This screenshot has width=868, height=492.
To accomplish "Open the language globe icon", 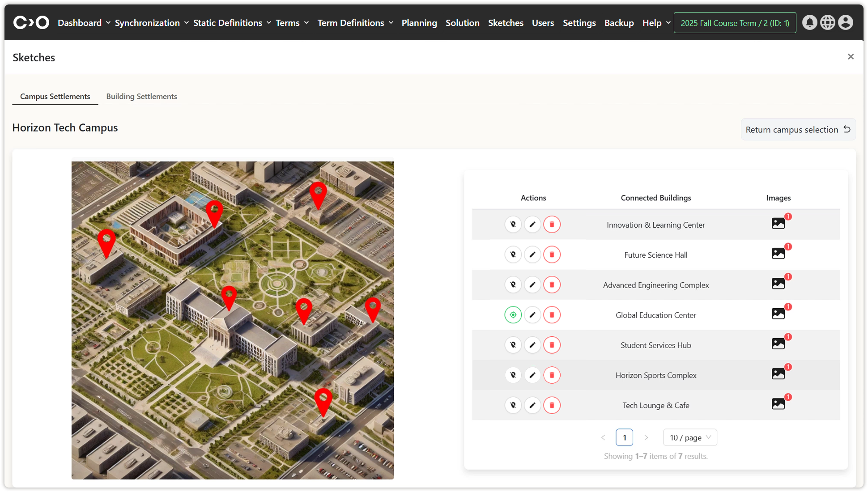I will (827, 22).
